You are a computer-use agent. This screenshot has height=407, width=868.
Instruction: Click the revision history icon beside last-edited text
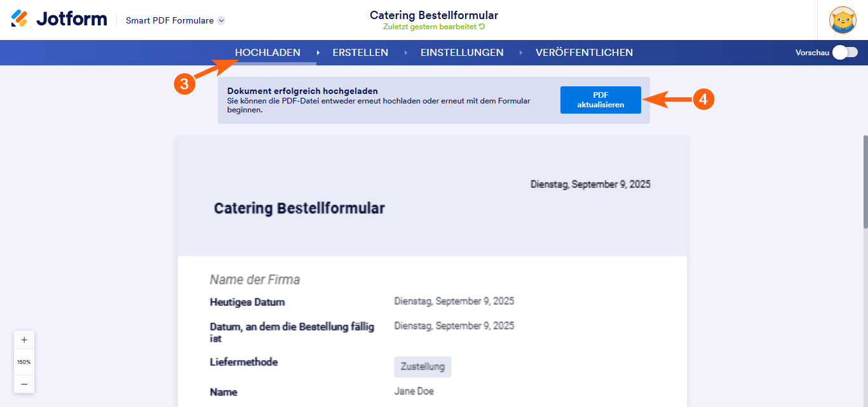pos(482,27)
